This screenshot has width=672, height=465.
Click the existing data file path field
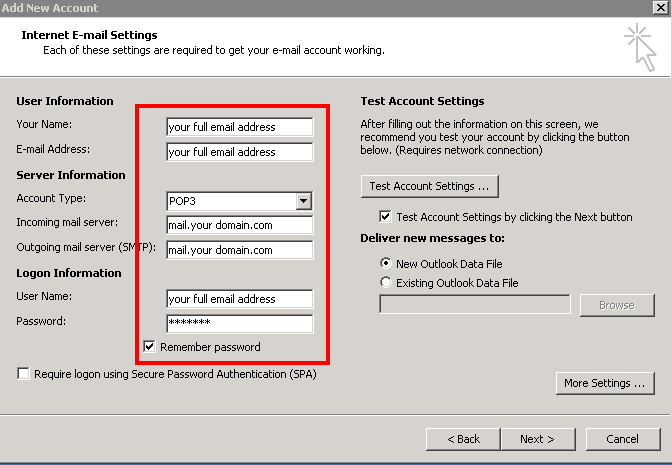click(x=475, y=305)
